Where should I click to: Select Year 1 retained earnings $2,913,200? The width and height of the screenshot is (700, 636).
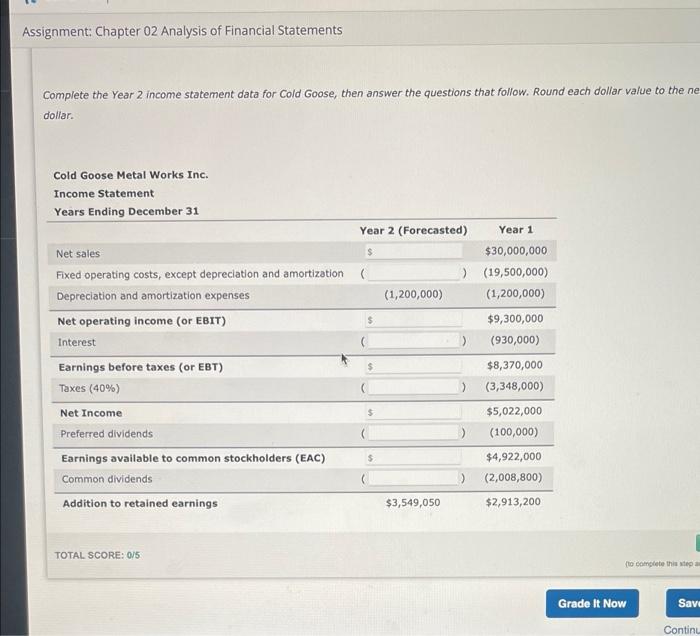click(513, 502)
